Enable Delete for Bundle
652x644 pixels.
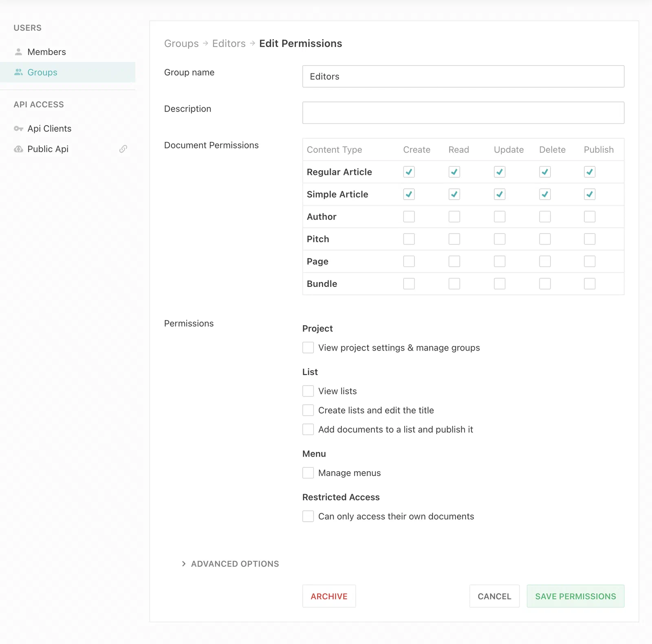(545, 284)
